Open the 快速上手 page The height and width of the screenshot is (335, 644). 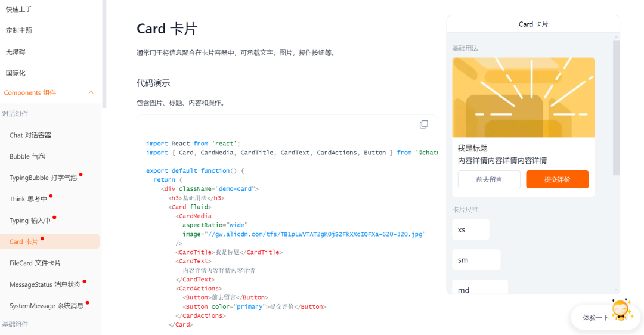pos(19,9)
